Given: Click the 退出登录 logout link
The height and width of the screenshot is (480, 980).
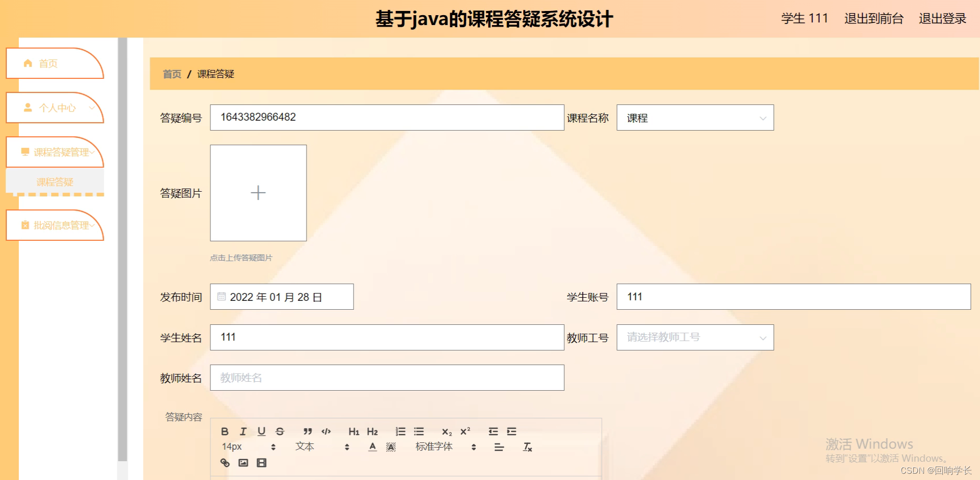Looking at the screenshot, I should coord(942,18).
